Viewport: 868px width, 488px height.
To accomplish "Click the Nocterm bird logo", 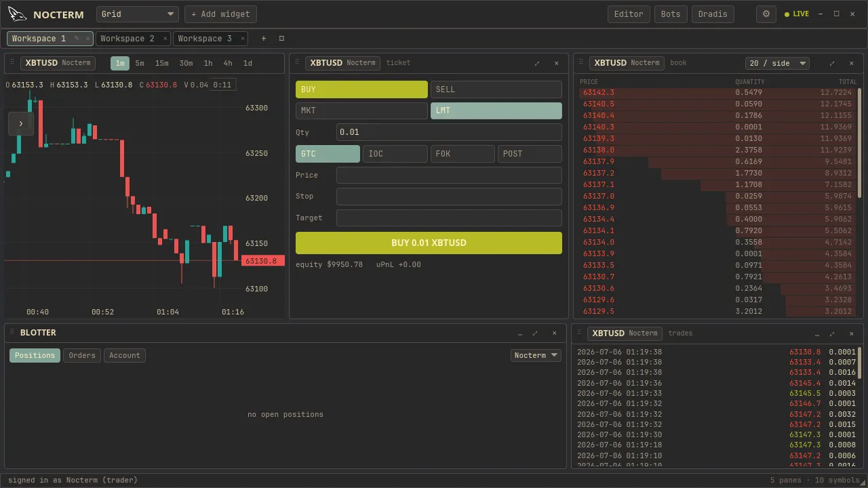I will 17,14.
